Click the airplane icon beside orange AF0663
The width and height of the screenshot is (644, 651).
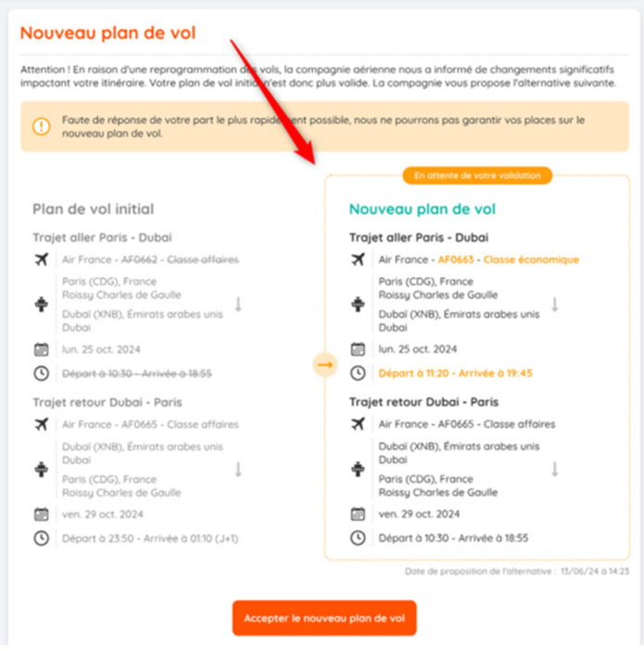358,259
